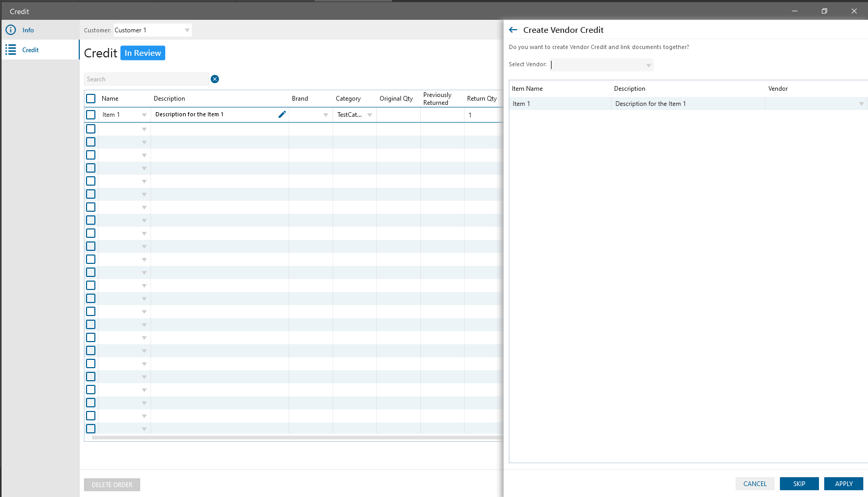Check the first empty row checkbox below Item 1
This screenshot has height=497, width=868.
point(91,129)
